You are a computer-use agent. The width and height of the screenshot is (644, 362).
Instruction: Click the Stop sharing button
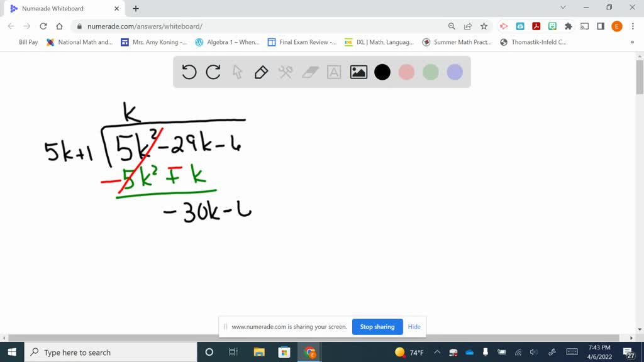click(x=377, y=327)
